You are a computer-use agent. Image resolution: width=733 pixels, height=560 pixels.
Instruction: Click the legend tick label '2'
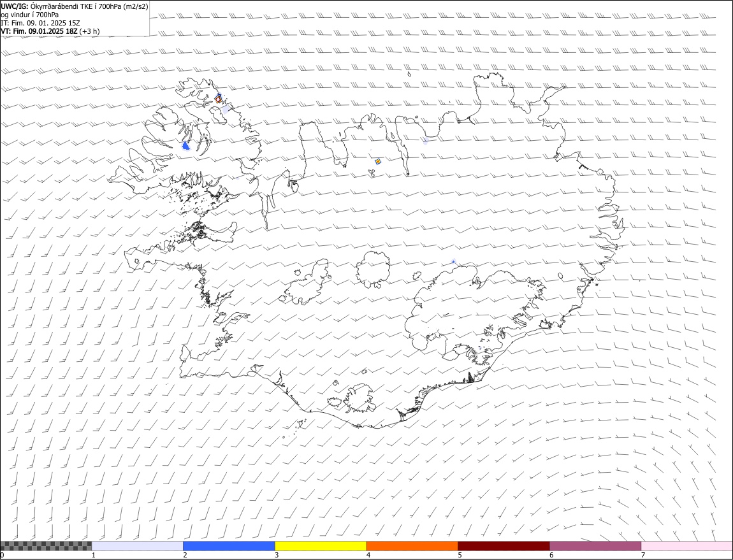185,556
